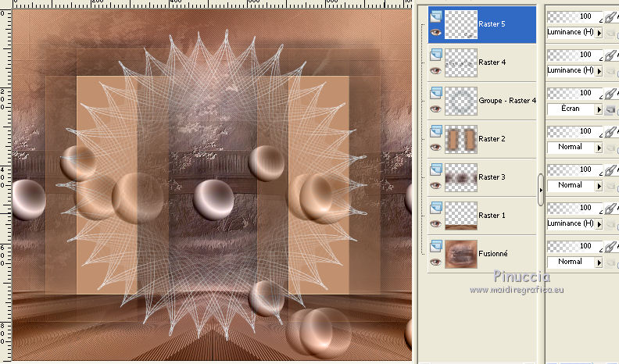Open Fusionné Normal blend mode arrow
This screenshot has width=619, height=364.
tap(599, 262)
